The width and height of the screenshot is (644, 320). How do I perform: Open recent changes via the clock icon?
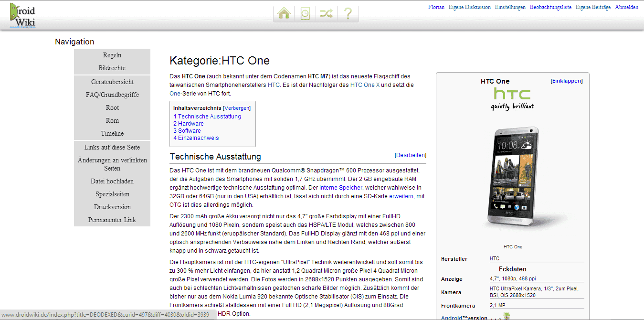305,14
